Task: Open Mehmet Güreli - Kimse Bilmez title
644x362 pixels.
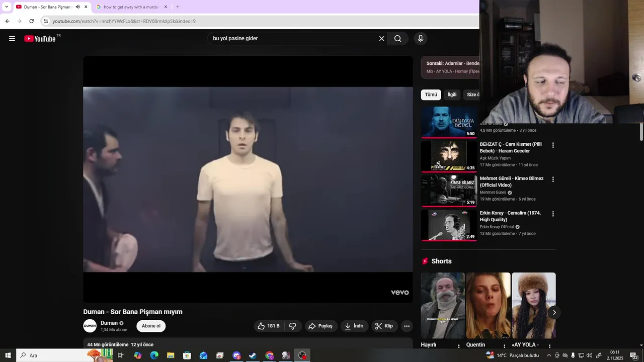Action: 512,182
